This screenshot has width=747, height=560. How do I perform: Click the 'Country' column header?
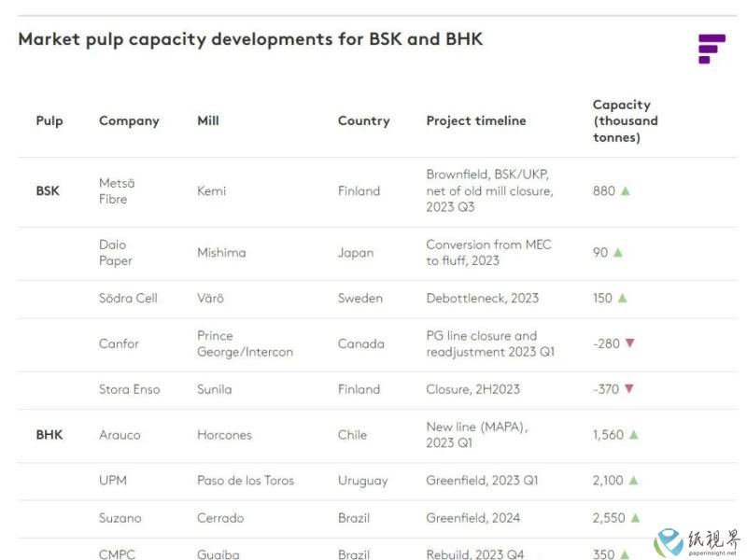coord(364,121)
